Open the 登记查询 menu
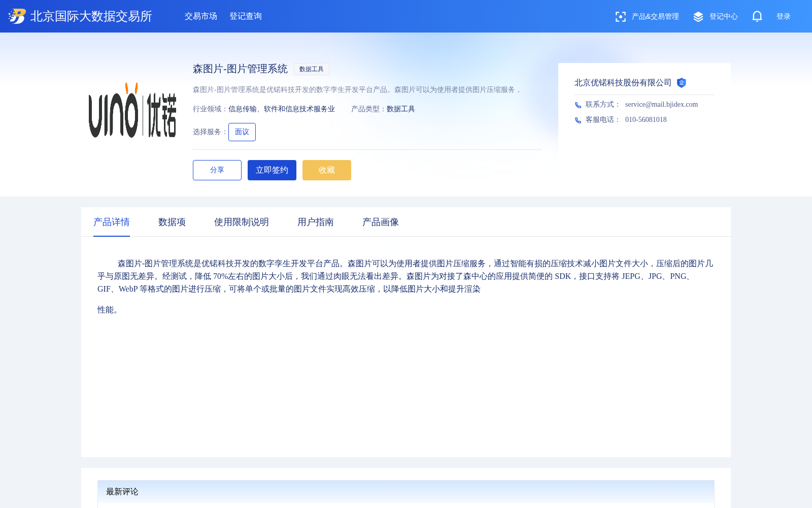This screenshot has width=812, height=508. click(x=246, y=16)
